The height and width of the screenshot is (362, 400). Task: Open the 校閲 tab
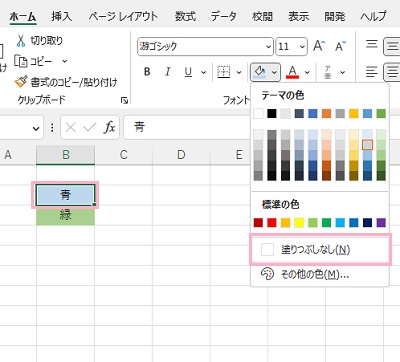coord(262,16)
